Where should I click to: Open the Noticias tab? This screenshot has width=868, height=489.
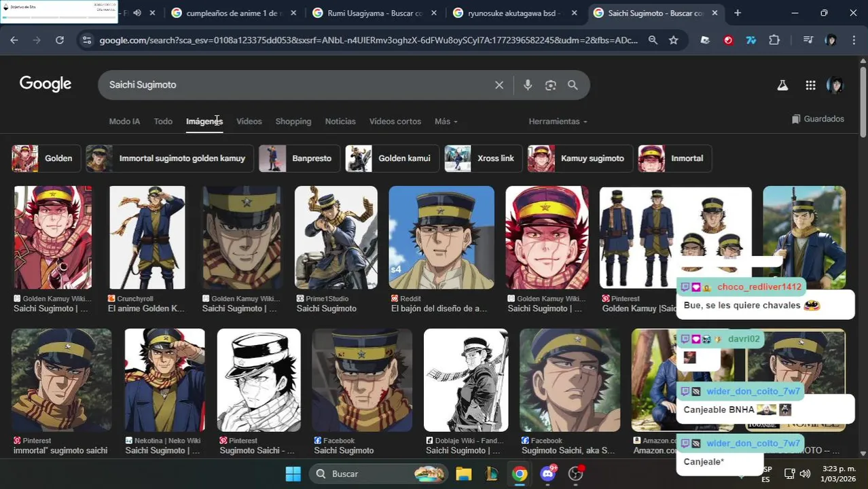(x=340, y=122)
